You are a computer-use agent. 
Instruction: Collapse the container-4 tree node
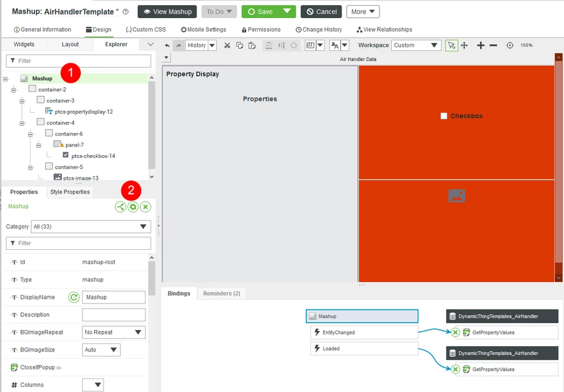(x=22, y=124)
